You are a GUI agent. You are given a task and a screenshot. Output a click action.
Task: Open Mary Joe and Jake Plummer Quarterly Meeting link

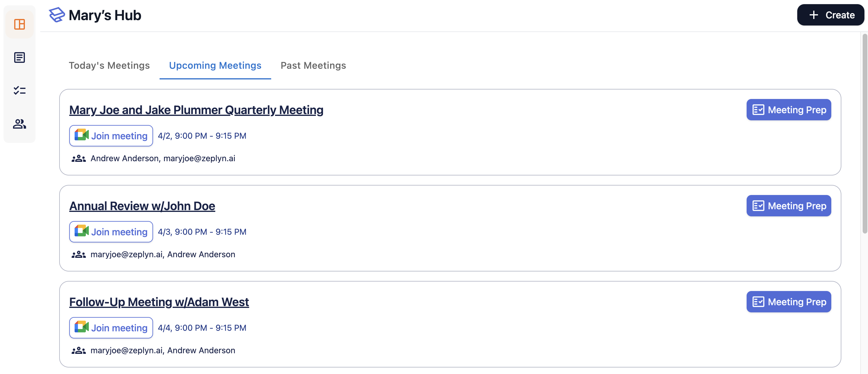click(196, 110)
